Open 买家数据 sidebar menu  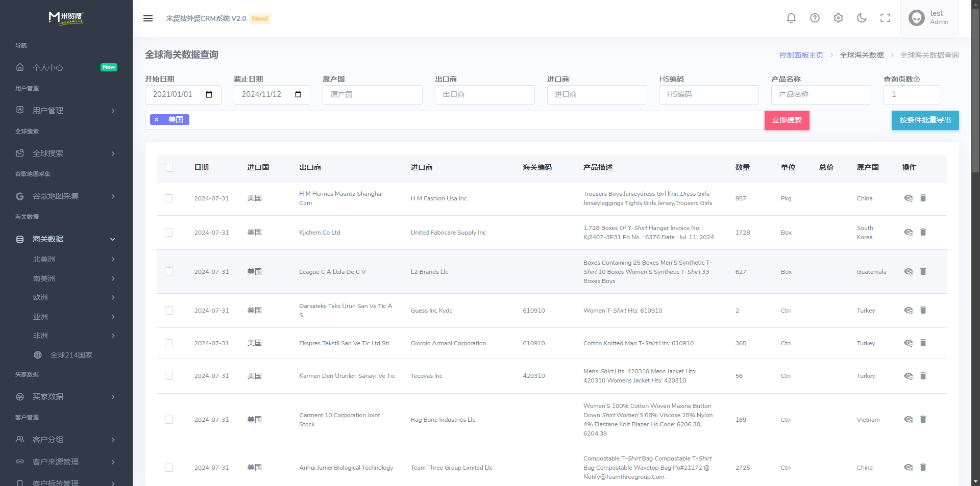(66, 396)
